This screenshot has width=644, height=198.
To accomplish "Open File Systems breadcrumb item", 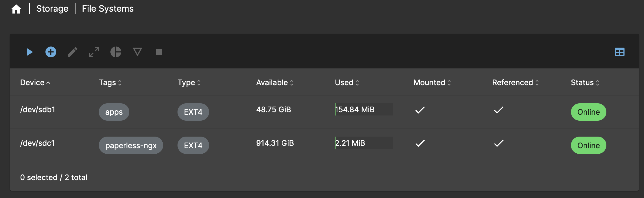I will click(108, 9).
